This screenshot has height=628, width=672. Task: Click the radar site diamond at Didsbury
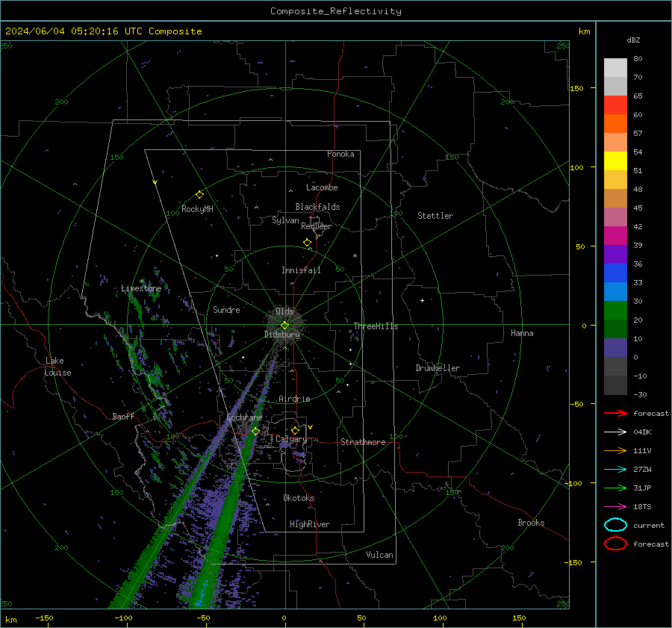(x=285, y=325)
